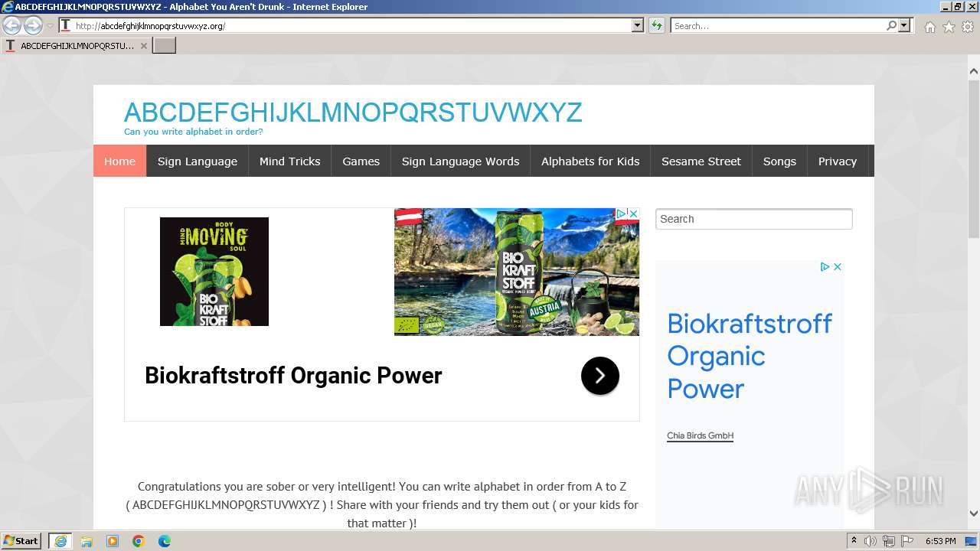Open the volume speaker tray icon

click(x=871, y=541)
